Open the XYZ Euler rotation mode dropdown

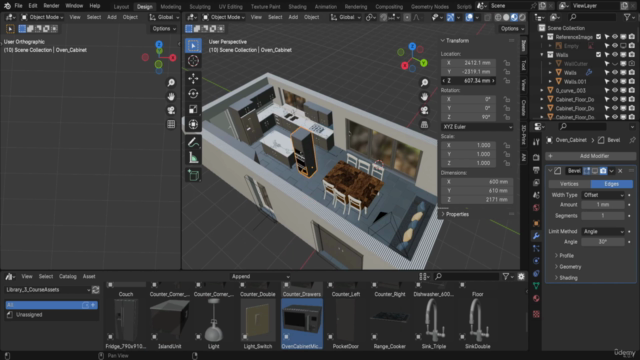click(477, 127)
